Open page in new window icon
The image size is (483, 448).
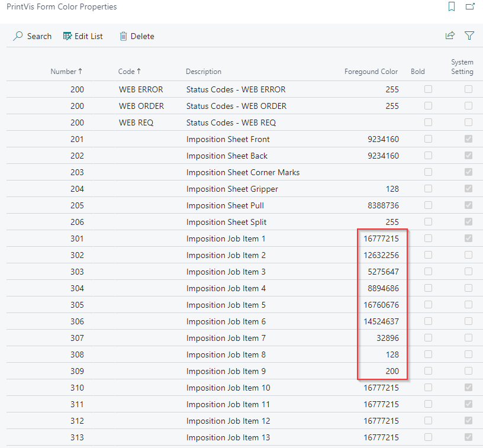click(470, 7)
